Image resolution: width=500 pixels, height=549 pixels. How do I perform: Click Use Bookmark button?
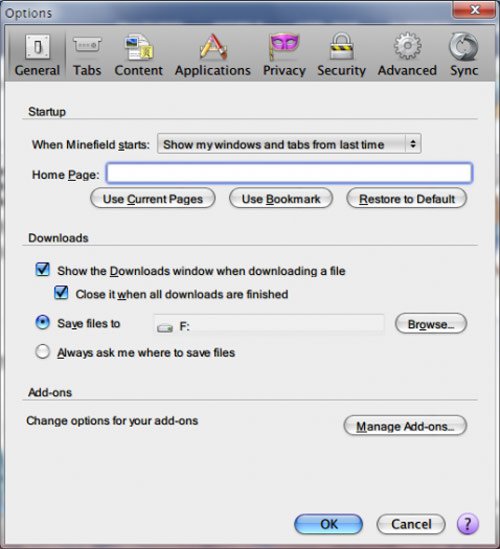281,199
